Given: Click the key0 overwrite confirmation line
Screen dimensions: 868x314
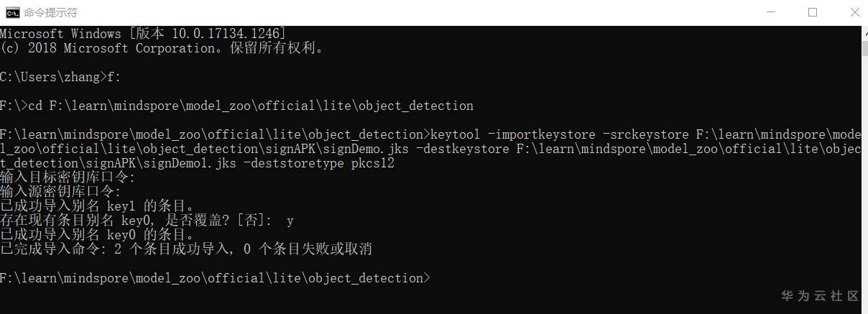Looking at the screenshot, I should [147, 221].
